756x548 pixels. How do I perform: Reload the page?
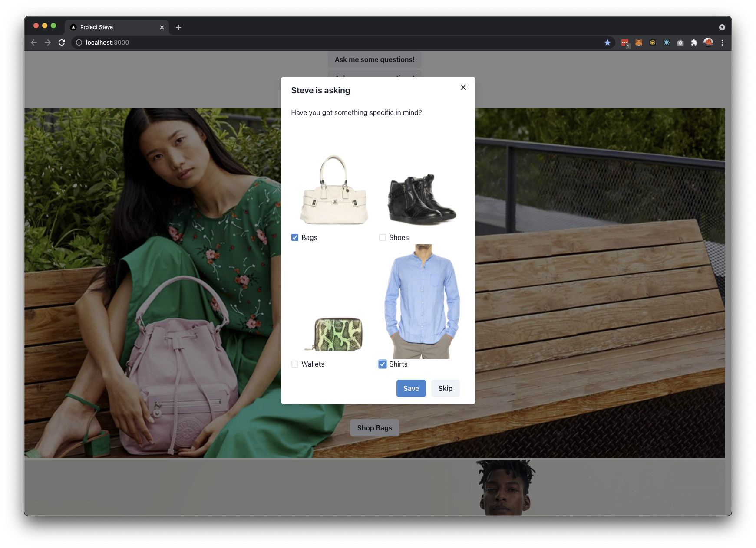click(62, 43)
